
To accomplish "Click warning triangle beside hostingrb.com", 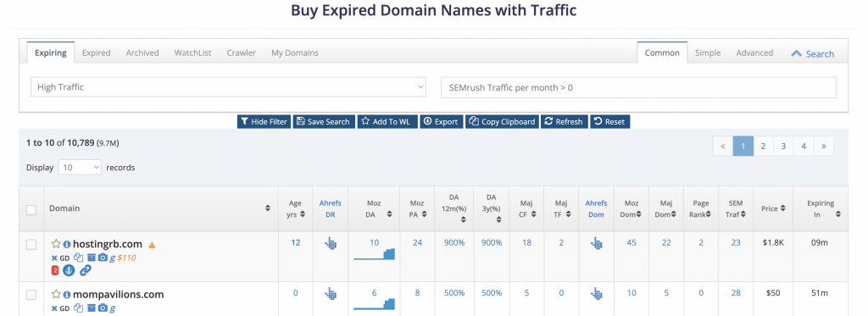I will click(152, 245).
